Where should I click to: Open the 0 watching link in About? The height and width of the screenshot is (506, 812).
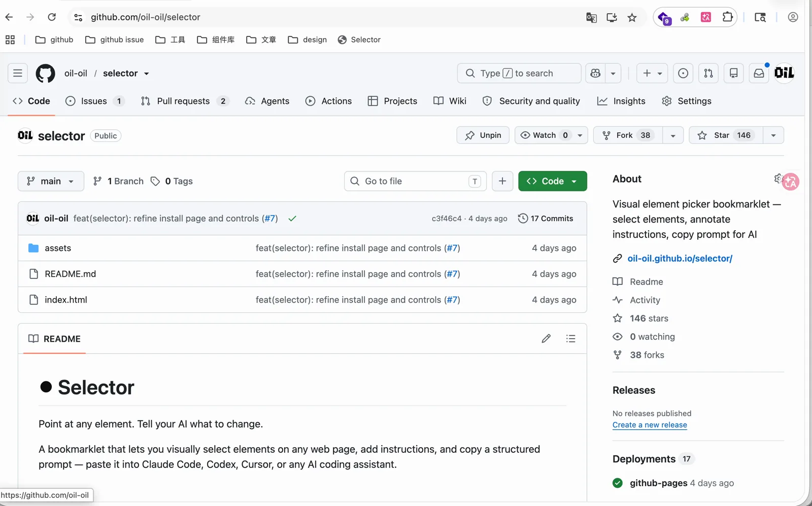point(652,337)
